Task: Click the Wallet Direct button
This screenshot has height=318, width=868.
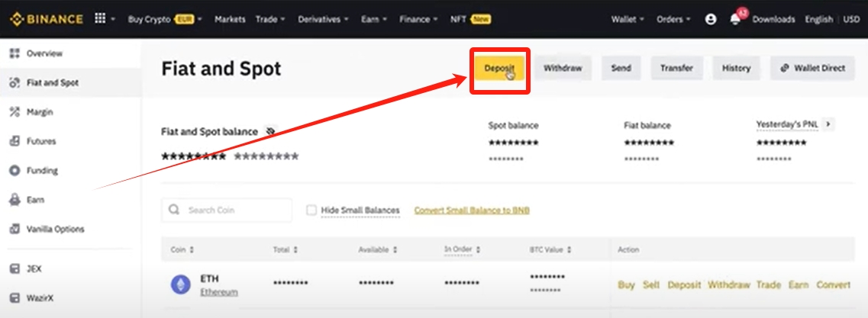Action: [x=812, y=68]
